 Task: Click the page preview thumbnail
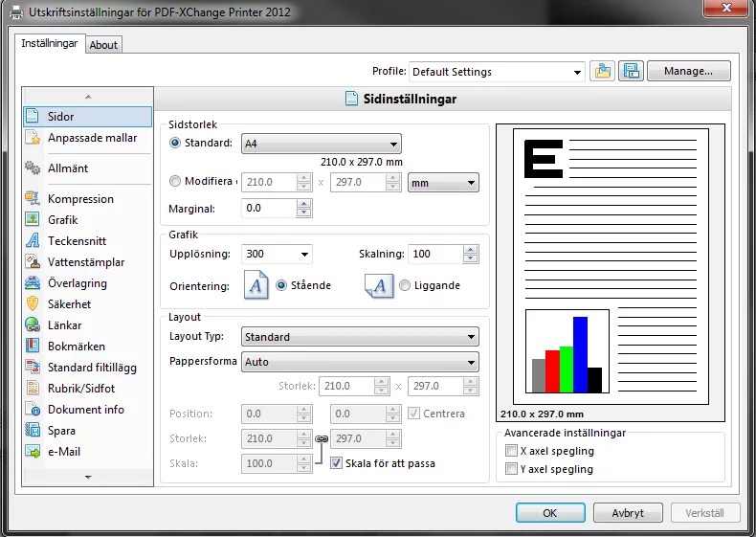coord(611,266)
